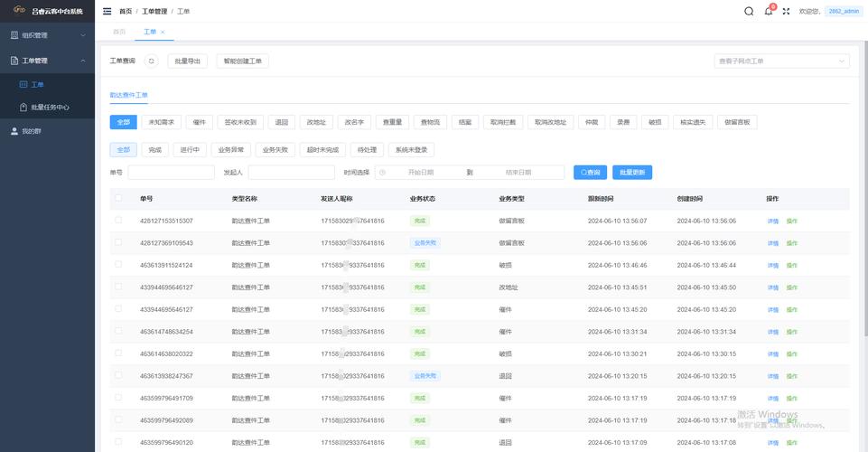The width and height of the screenshot is (868, 452).
Task: Filter by status 业务失败
Action: pyautogui.click(x=275, y=149)
